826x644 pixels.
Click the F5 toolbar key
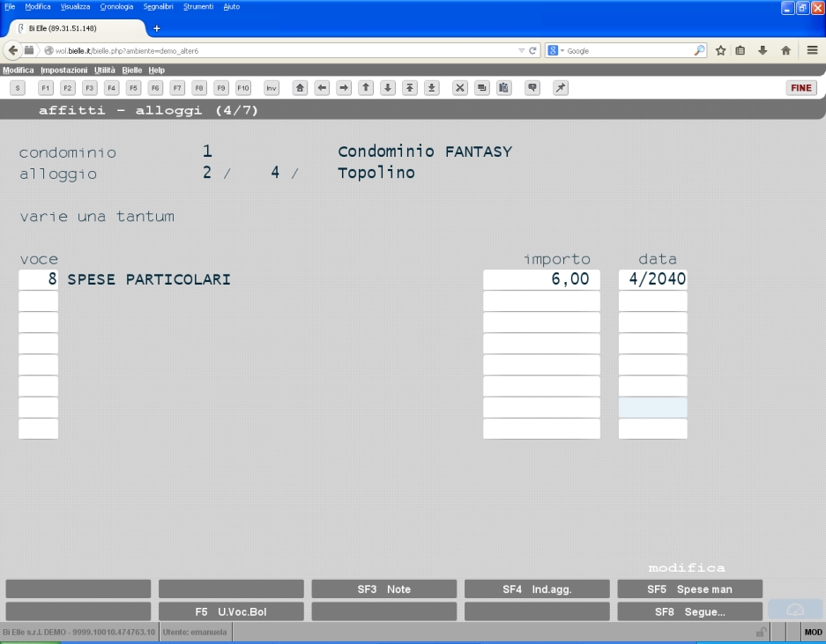pos(133,88)
